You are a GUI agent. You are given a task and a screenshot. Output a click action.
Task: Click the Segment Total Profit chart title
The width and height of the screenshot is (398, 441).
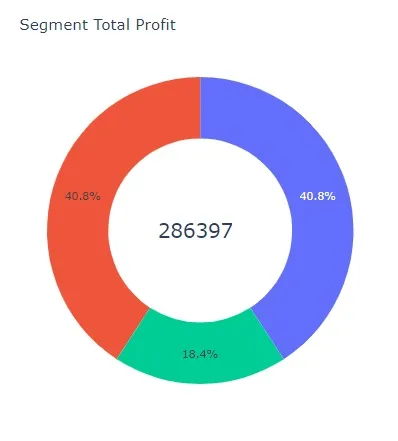point(97,25)
